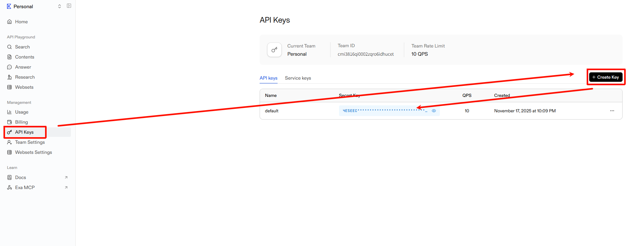Open the Home page
Image resolution: width=644 pixels, height=246 pixels.
tap(21, 22)
